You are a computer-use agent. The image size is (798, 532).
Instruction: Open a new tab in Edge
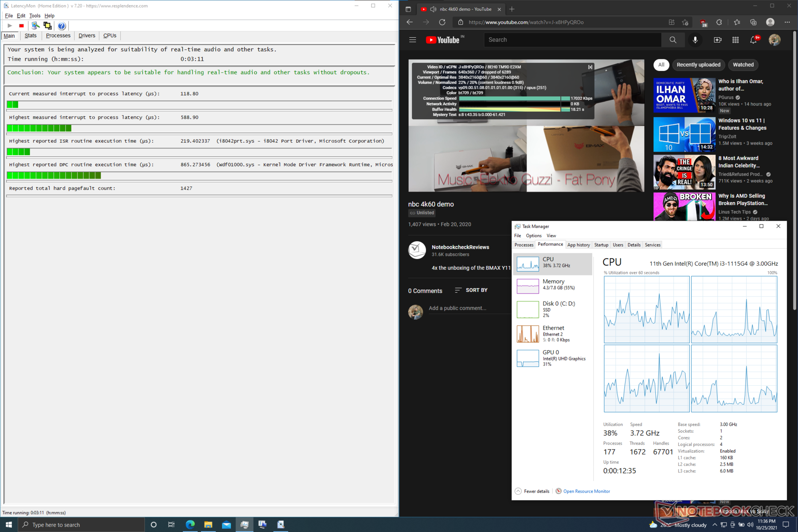click(x=512, y=9)
